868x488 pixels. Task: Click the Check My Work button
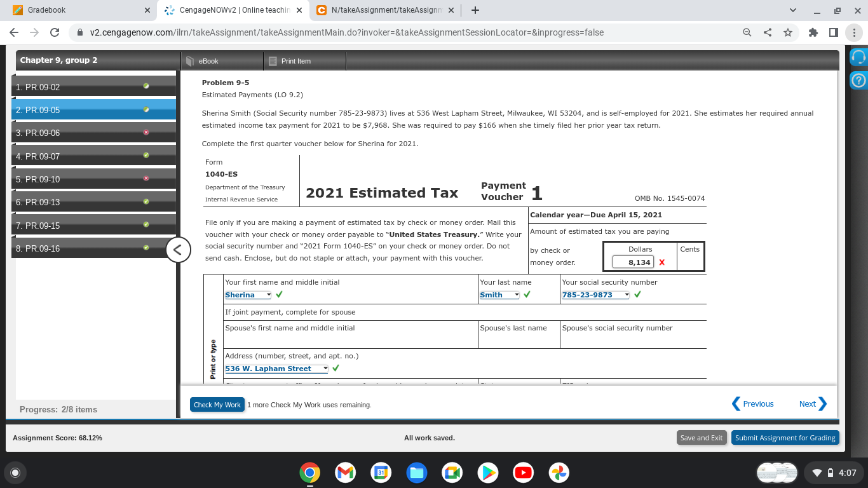[217, 405]
